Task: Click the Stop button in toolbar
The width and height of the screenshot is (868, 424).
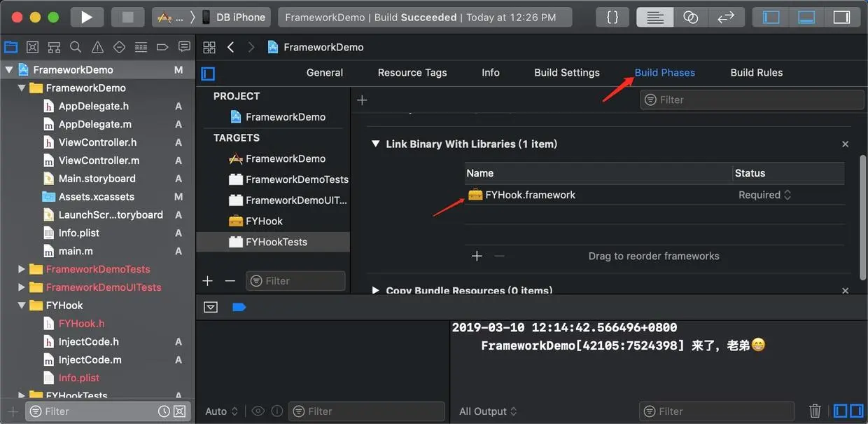Action: 127,17
